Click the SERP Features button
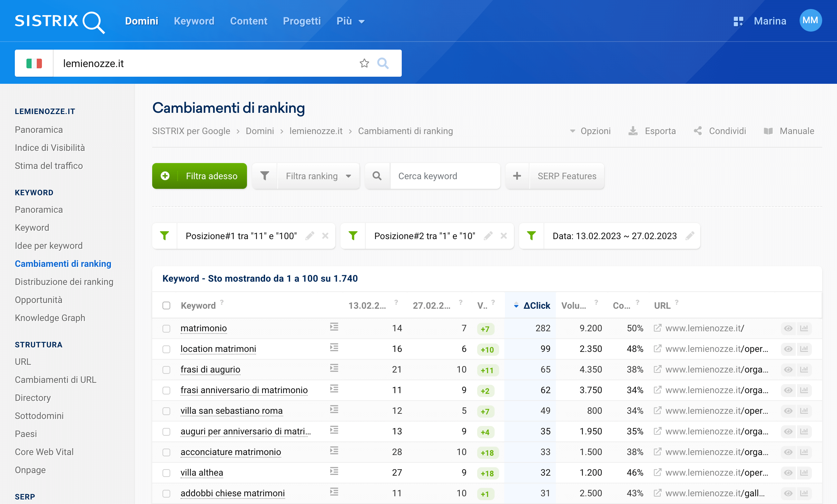 [x=566, y=176]
